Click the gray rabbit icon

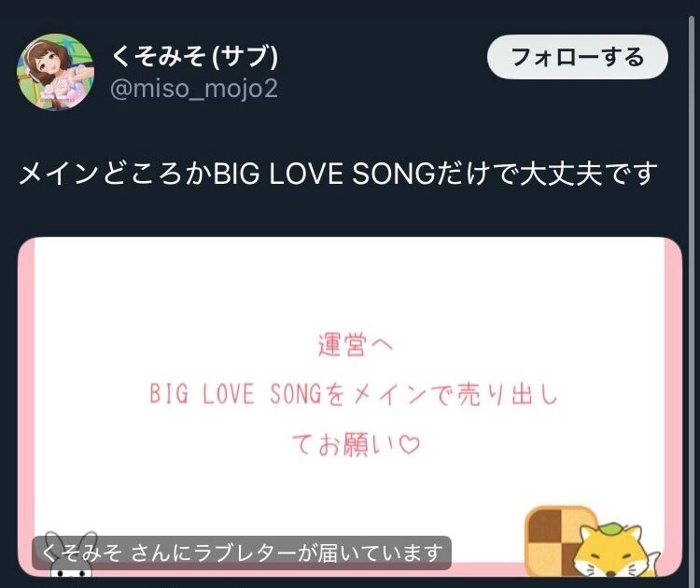[71, 553]
